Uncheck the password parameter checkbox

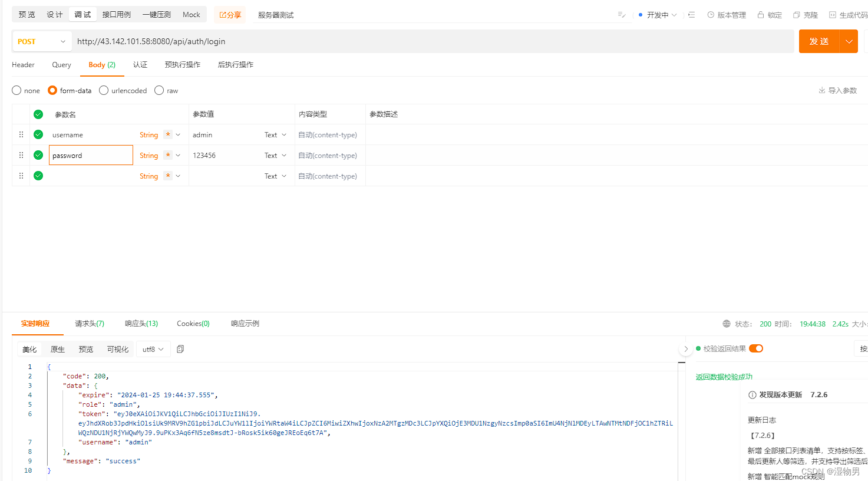(38, 155)
